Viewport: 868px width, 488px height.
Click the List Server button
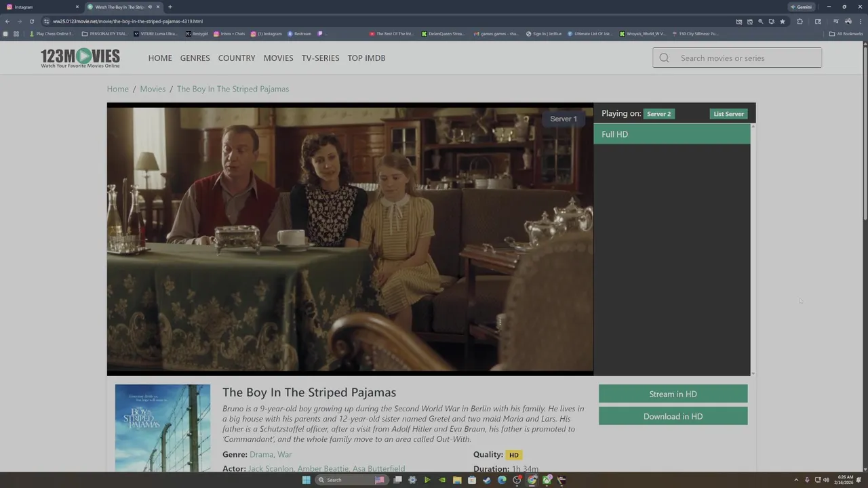coord(728,114)
